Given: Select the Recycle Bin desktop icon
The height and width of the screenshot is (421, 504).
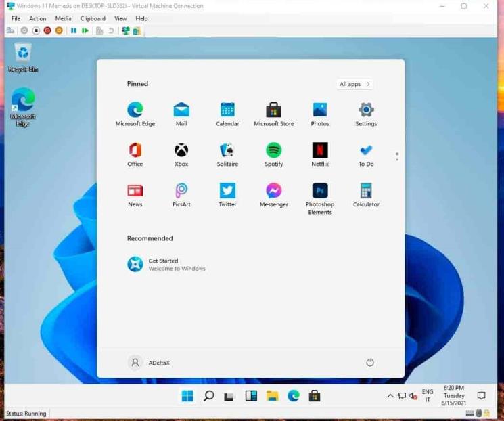Looking at the screenshot, I should pyautogui.click(x=23, y=58).
